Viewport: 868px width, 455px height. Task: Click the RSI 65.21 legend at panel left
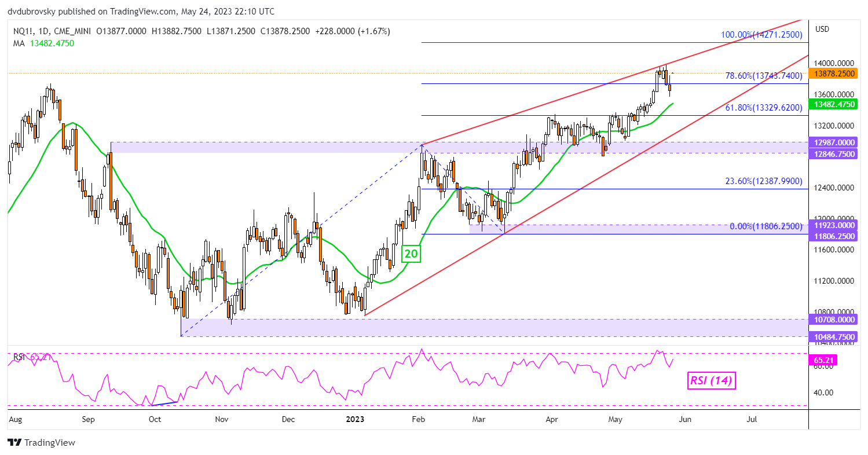pos(32,357)
